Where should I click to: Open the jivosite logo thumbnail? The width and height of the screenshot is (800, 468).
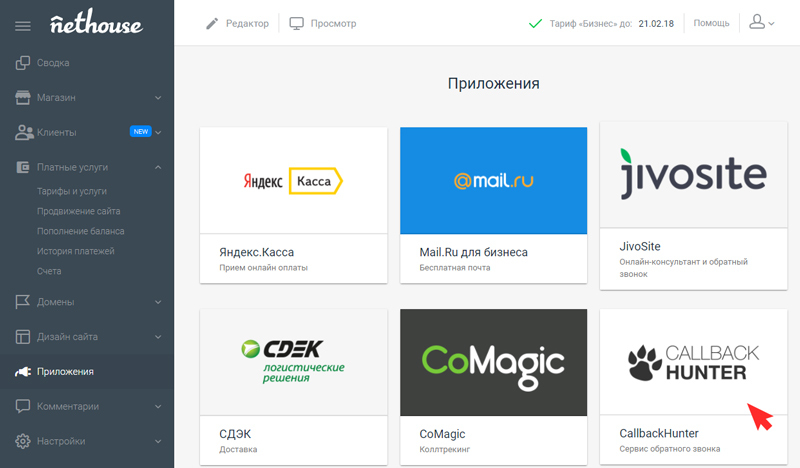tap(693, 175)
